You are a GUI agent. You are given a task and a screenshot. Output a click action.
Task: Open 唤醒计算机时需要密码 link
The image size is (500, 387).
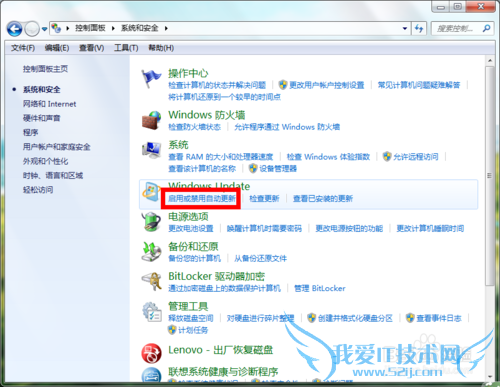click(x=264, y=228)
